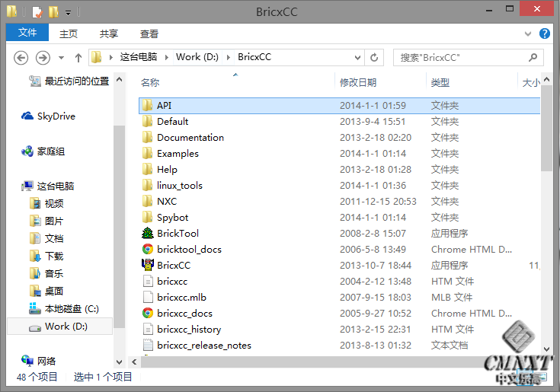Select the Help folder icon
The height and width of the screenshot is (392, 560).
(x=148, y=169)
